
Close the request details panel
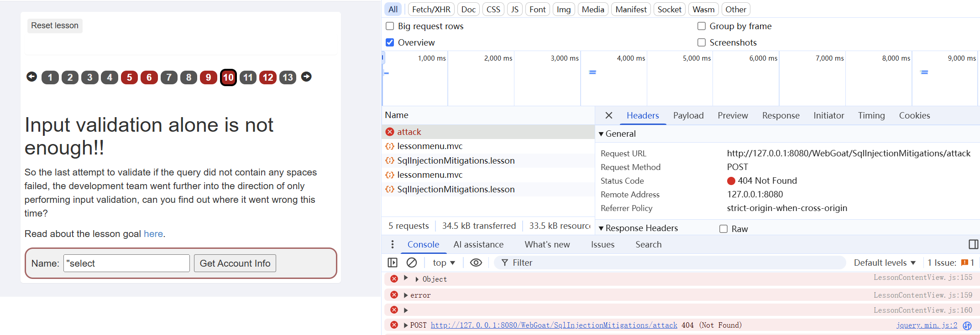(x=608, y=115)
